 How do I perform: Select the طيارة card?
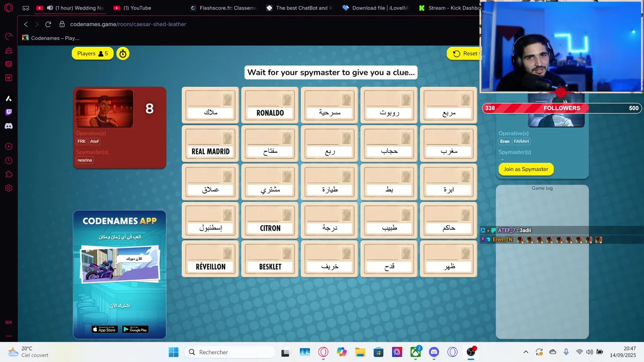[x=330, y=182]
